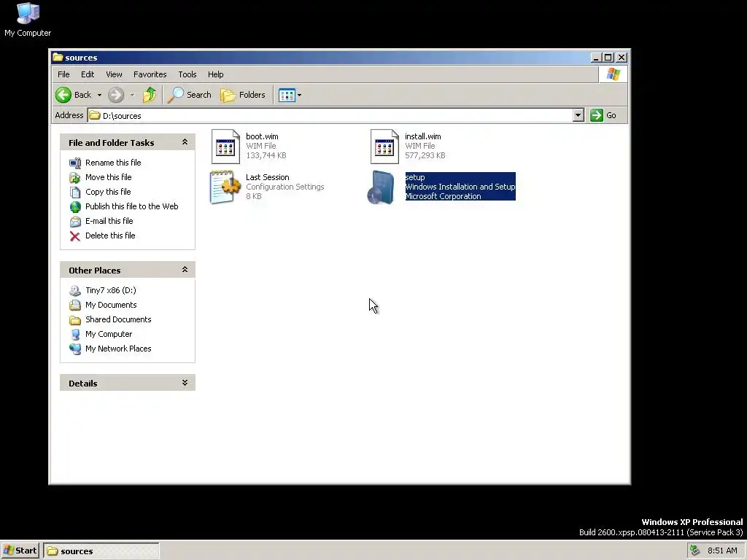Click the install.wim file name
747x560 pixels.
coord(422,136)
